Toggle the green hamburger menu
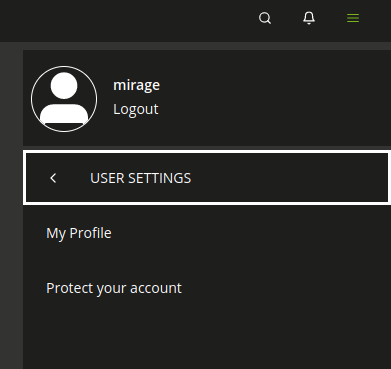This screenshot has height=369, width=391. pos(353,18)
